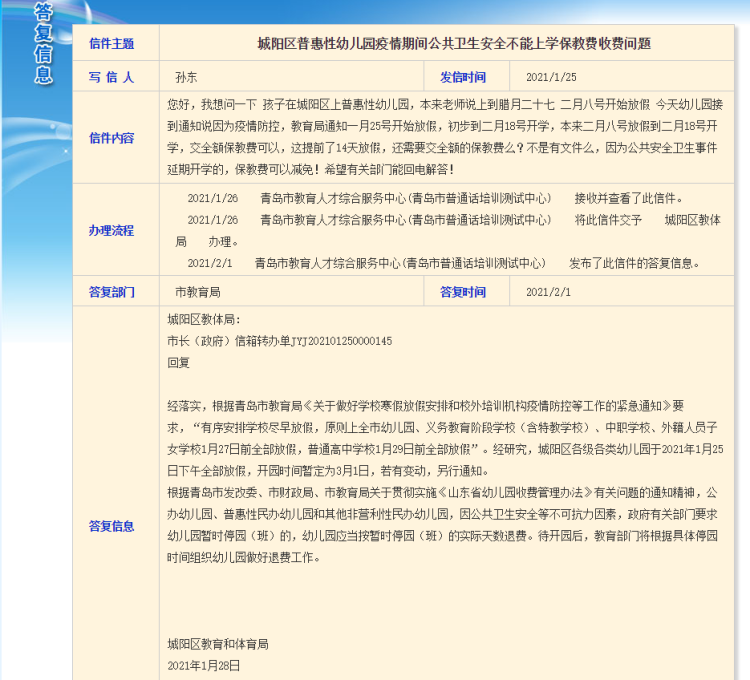Click the 信件内容 label
The height and width of the screenshot is (680, 750).
(x=111, y=138)
